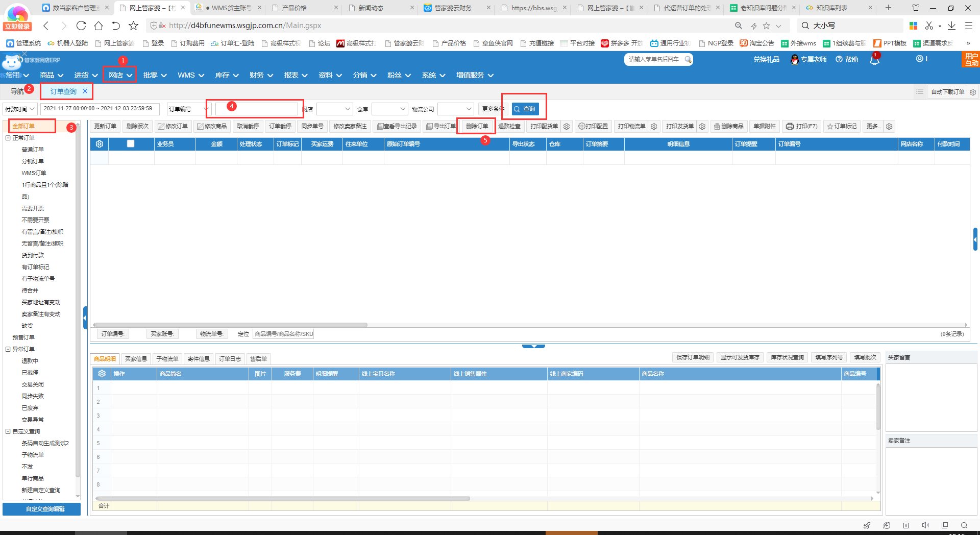Click the browser refresh icon

click(x=81, y=26)
